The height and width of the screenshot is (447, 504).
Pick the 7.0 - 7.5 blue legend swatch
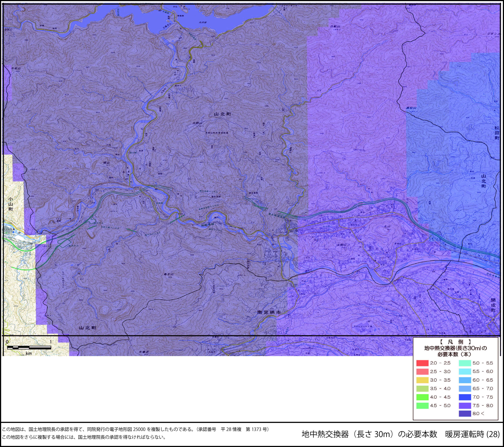pos(465,397)
